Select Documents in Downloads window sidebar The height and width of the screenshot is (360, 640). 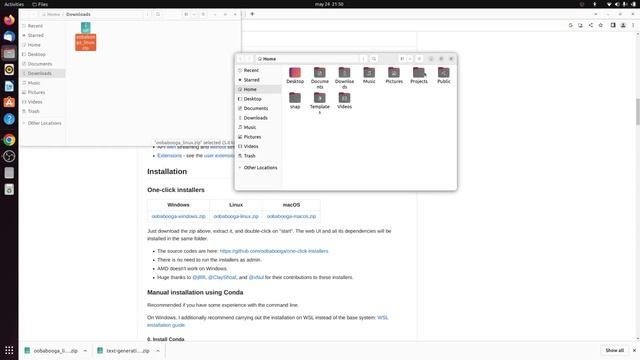[x=43, y=64]
